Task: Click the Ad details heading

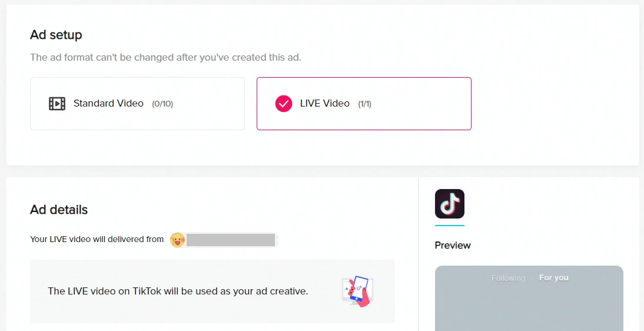Action: [x=59, y=210]
